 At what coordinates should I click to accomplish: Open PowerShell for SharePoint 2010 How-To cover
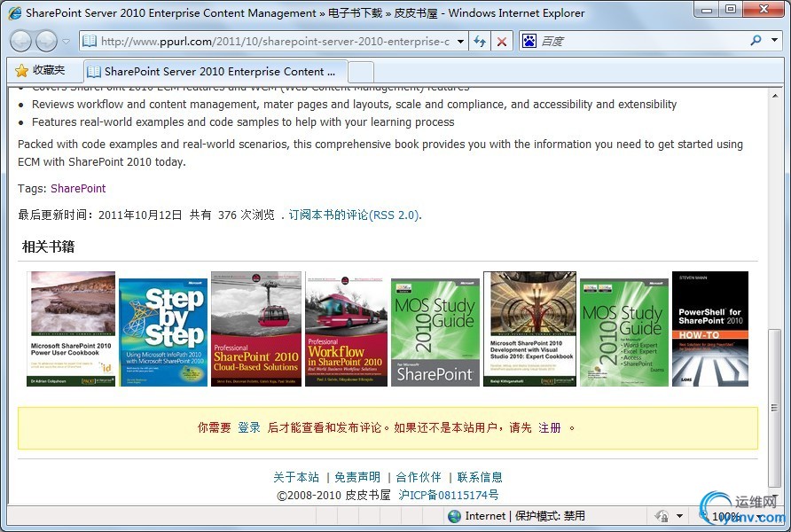pos(710,329)
